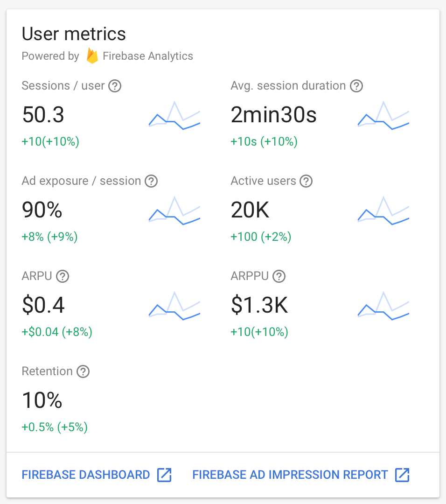Click the ARPPU trend sparkline
The width and height of the screenshot is (446, 504).
pyautogui.click(x=383, y=306)
